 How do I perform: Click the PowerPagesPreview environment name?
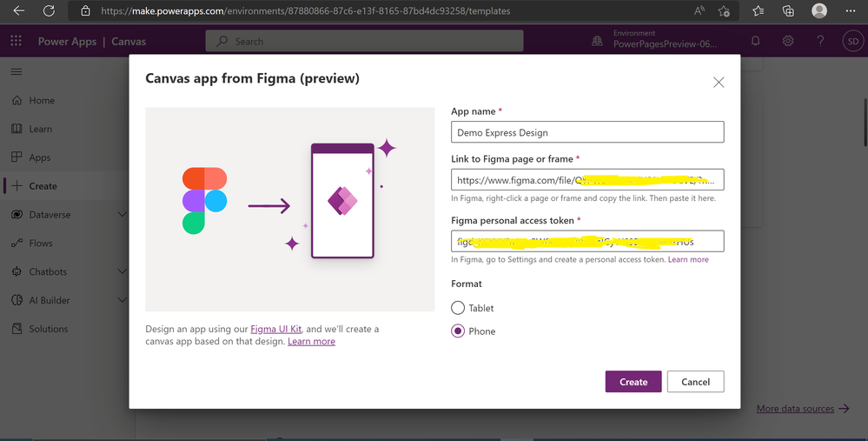(x=665, y=44)
